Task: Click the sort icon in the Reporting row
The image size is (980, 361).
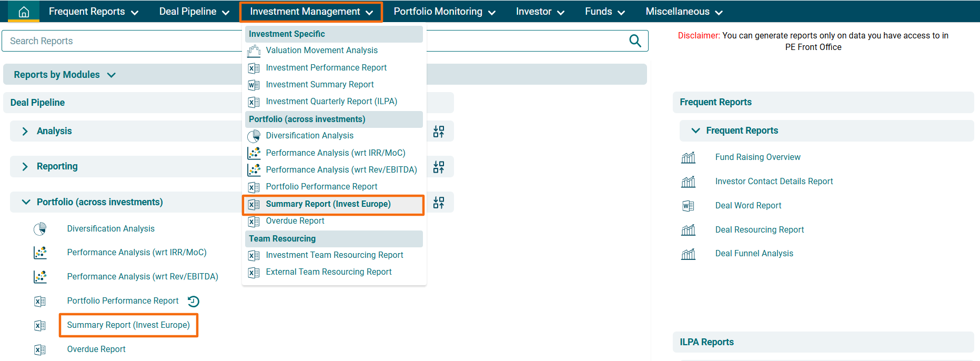Action: coord(439,167)
